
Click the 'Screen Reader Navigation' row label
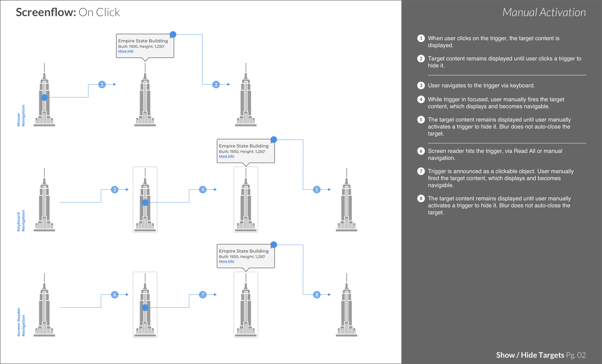[21, 322]
